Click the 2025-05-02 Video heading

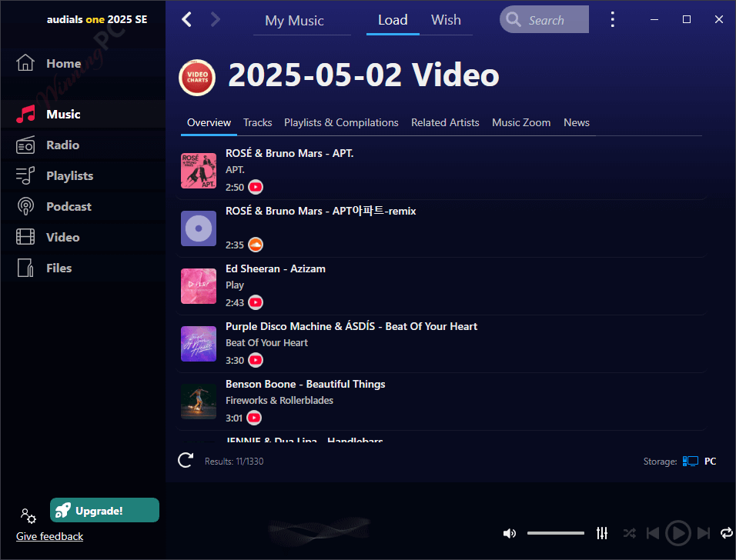coord(364,75)
